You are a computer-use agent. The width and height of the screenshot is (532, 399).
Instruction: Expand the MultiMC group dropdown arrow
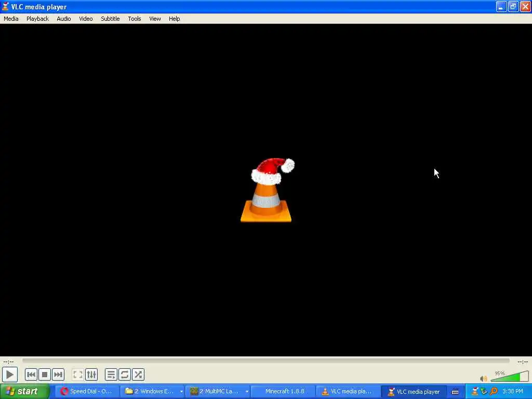247,392
